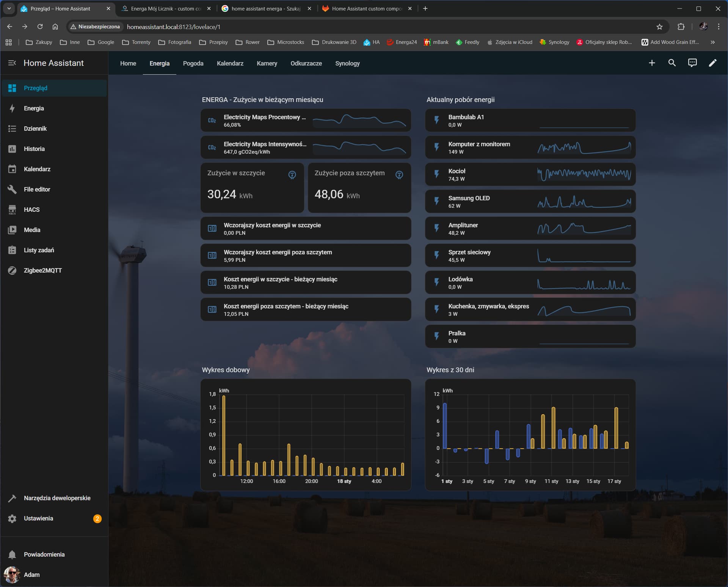Viewport: 728px width, 587px height.
Task: Open Narzędzia deweloperskie in sidebar
Action: 57,498
